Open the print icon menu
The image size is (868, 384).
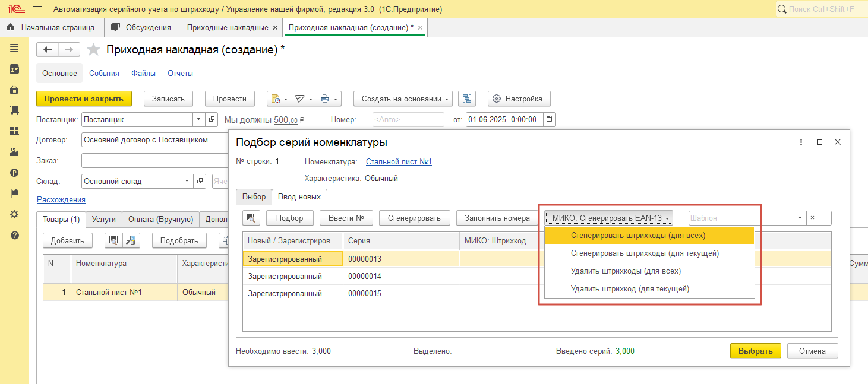329,99
